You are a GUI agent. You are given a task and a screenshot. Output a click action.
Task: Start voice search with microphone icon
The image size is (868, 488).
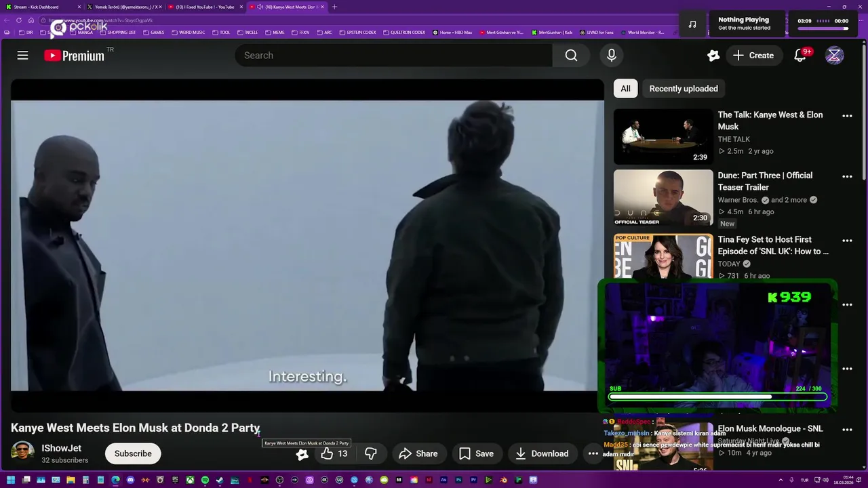[612, 56]
